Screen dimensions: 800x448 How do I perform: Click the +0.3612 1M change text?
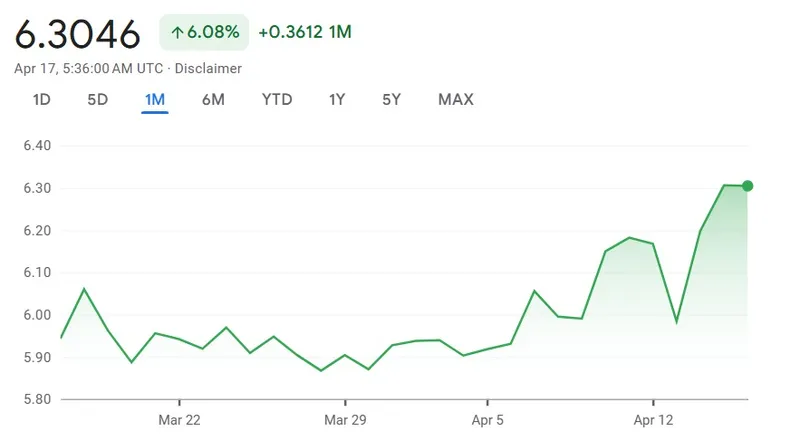[304, 33]
